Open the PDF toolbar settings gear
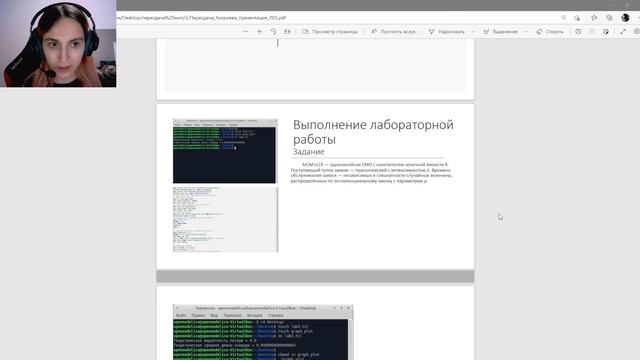Viewport: 640px width, 360px height. 637,31
